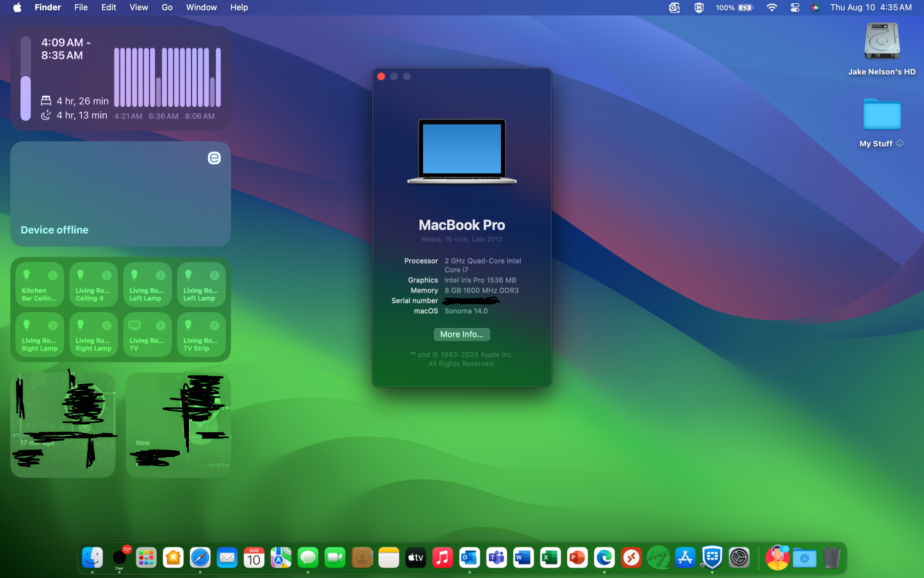
Task: Open red remote desktop app in Dock
Action: click(x=631, y=558)
